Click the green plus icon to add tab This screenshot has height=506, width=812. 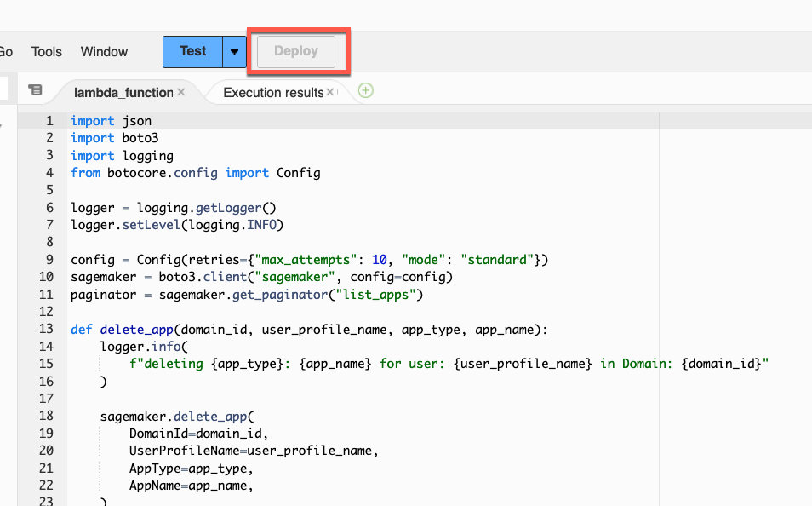pyautogui.click(x=365, y=89)
